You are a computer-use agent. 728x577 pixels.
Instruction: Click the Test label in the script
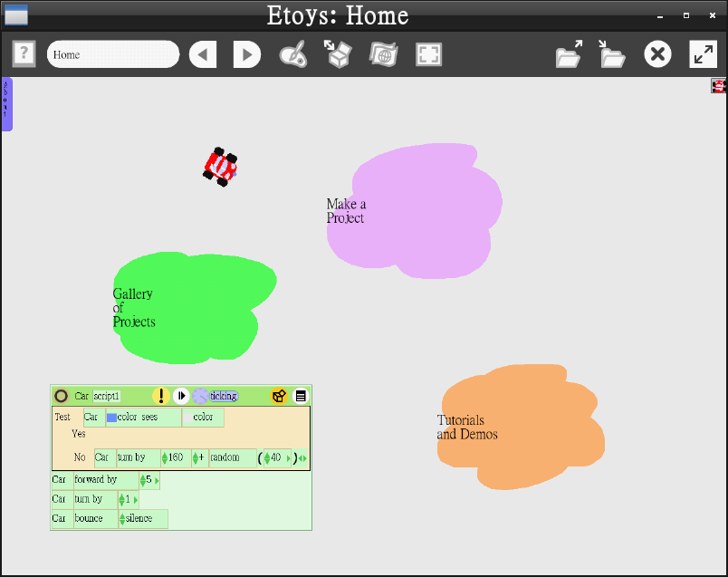(62, 417)
